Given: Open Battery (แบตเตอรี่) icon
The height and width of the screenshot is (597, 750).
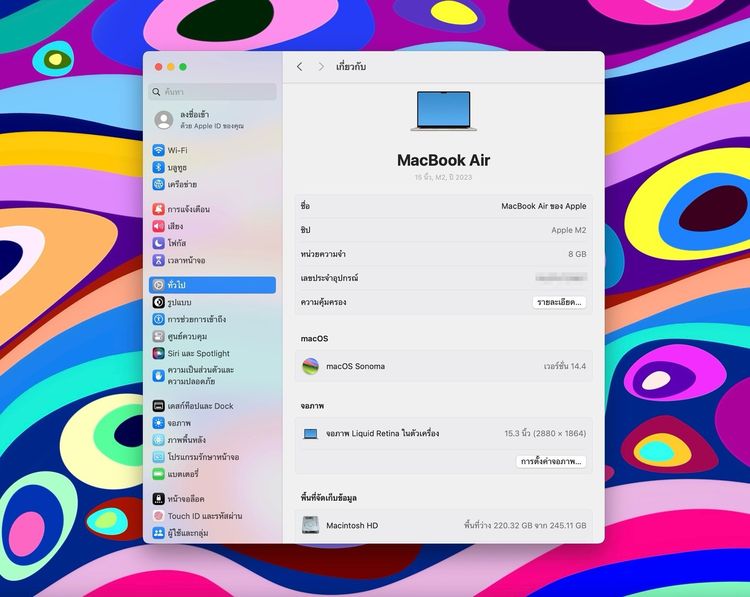Looking at the screenshot, I should [158, 474].
